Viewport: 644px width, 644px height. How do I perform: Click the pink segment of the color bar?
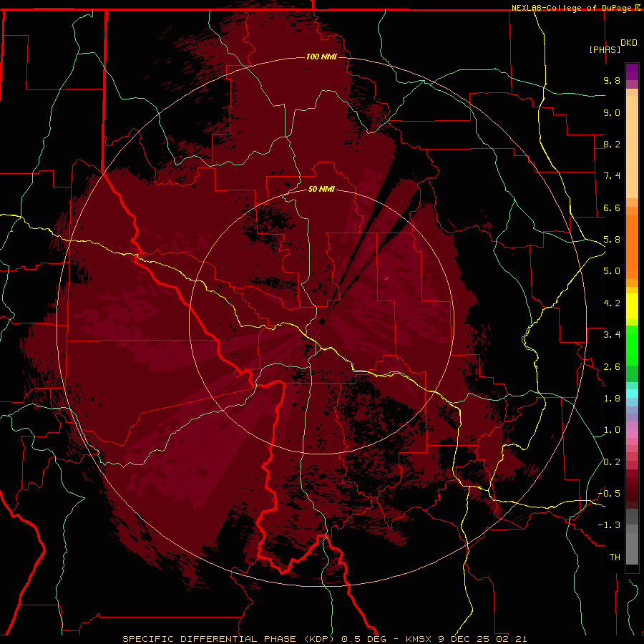(632, 434)
